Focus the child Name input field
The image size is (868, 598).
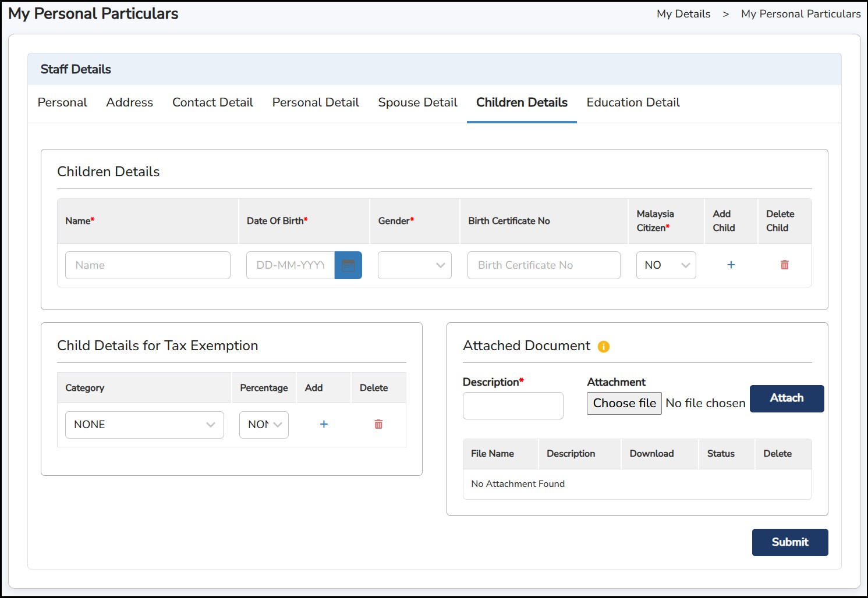(x=148, y=265)
